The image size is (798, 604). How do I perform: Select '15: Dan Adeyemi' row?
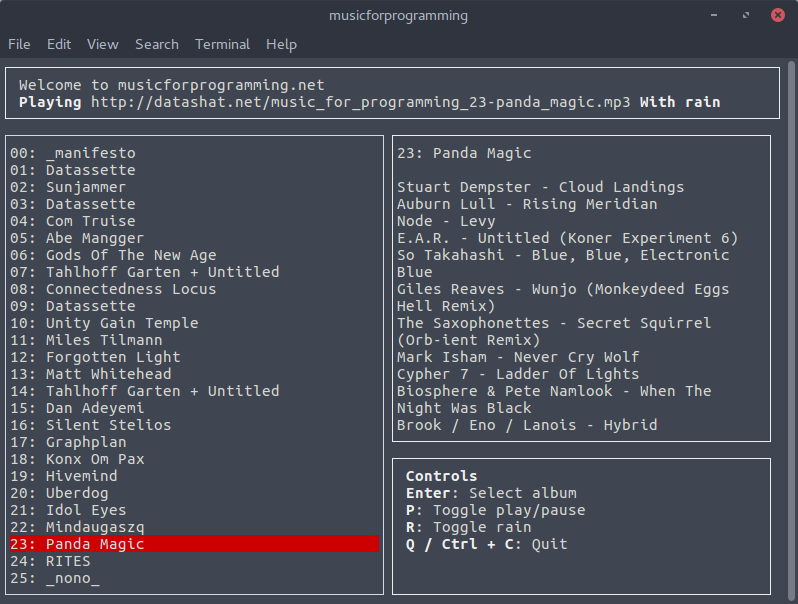(x=194, y=408)
